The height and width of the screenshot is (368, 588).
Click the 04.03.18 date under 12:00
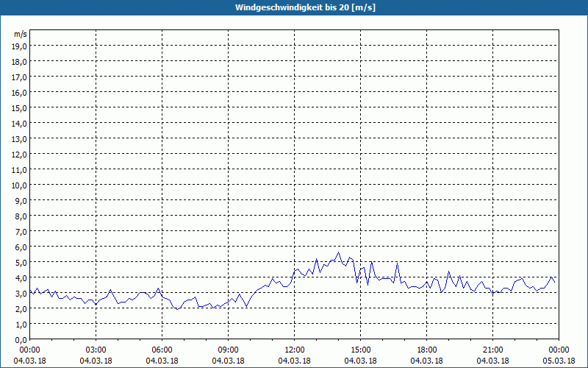point(295,361)
